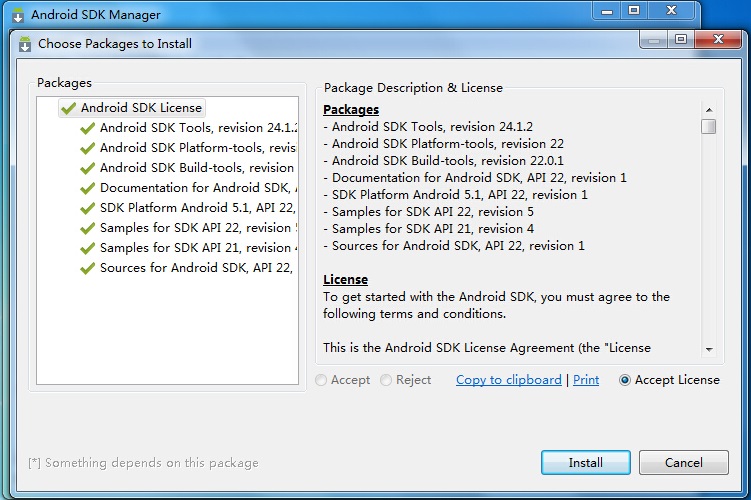Select the Accept radio button
751x500 pixels.
[x=321, y=380]
